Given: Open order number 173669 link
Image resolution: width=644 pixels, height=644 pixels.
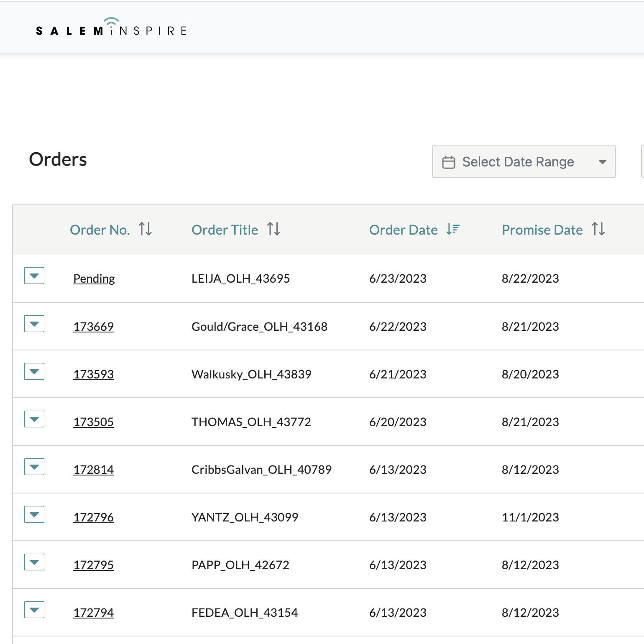Looking at the screenshot, I should 94,327.
